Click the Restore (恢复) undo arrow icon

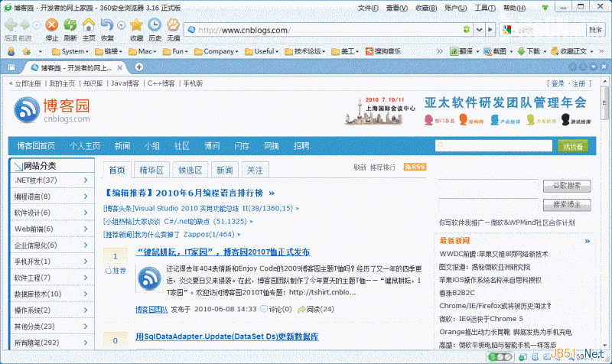[x=106, y=25]
